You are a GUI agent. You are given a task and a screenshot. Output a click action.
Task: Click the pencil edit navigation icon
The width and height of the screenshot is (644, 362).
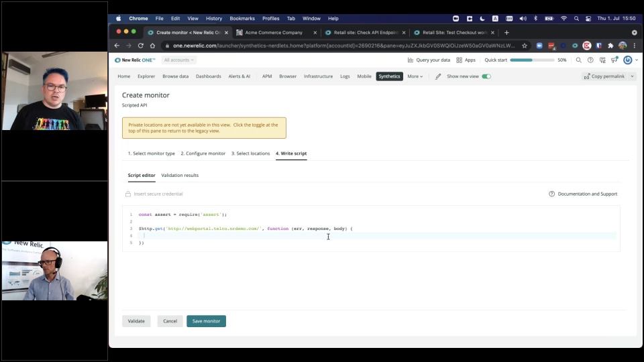(x=438, y=76)
